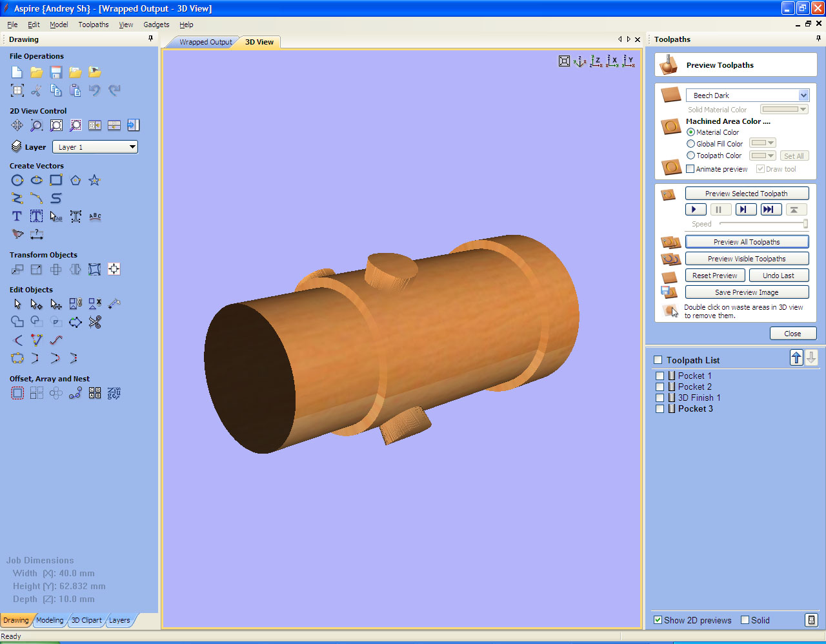Click Save Preview Image button
The height and width of the screenshot is (644, 826).
click(747, 292)
